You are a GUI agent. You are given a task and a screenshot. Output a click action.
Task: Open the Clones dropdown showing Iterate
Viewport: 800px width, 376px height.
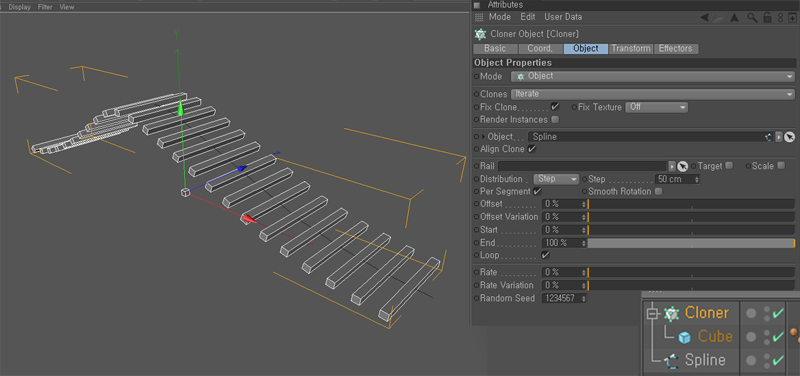(653, 94)
